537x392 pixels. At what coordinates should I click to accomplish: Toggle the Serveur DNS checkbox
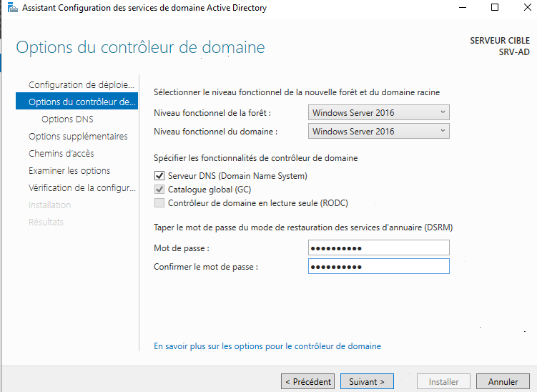point(159,176)
